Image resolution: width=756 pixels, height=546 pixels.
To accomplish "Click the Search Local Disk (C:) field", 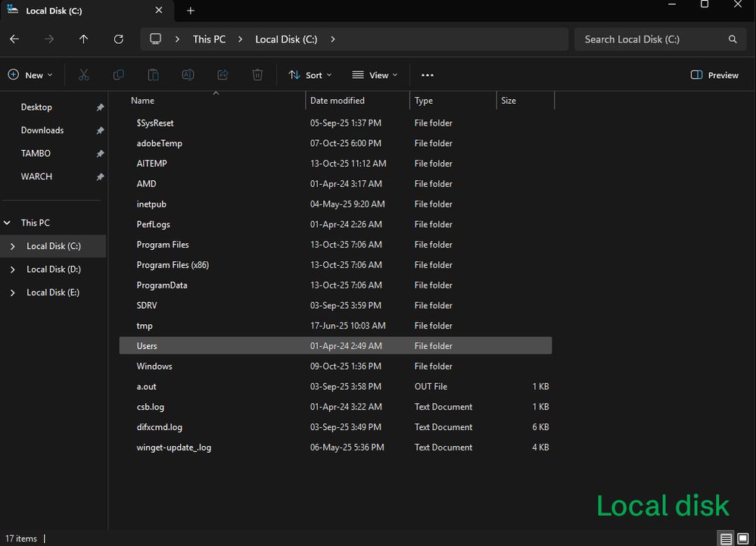I will (x=651, y=39).
